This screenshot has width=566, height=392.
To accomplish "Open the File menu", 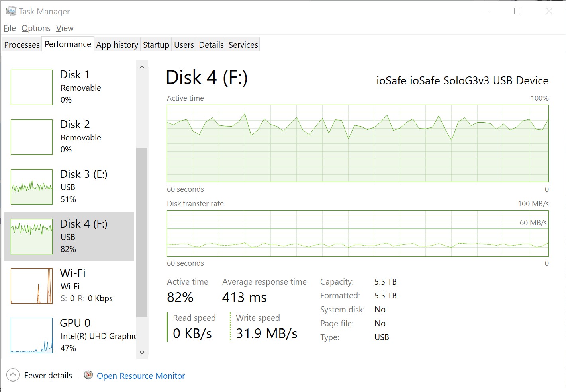I will tap(10, 28).
